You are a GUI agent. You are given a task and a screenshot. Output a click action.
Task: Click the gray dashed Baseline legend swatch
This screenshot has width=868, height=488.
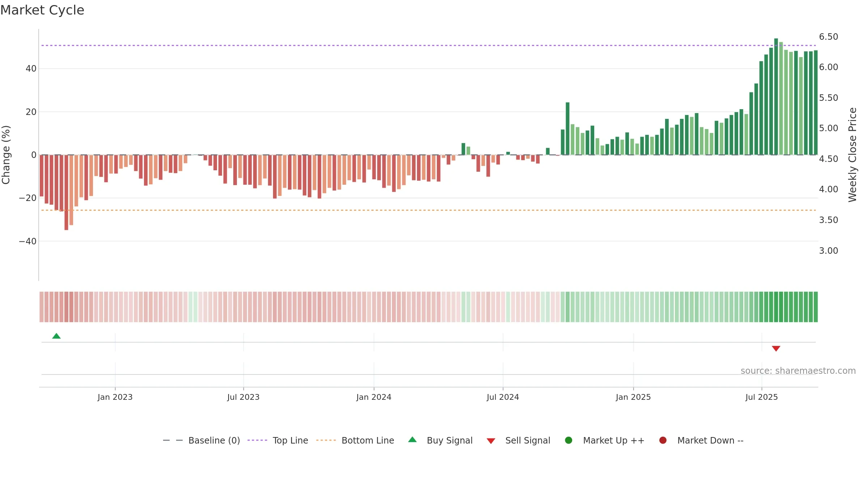point(173,440)
